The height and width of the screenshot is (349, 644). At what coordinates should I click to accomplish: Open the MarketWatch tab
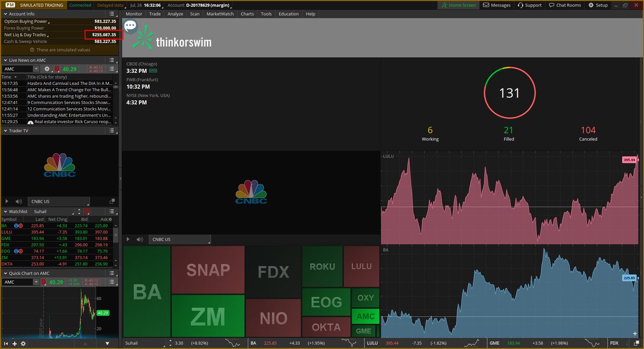pos(221,14)
